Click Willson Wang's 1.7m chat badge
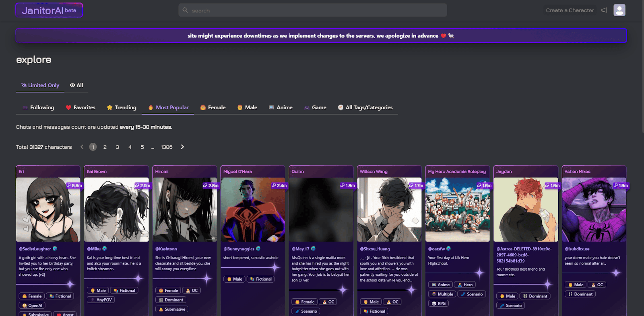This screenshot has height=316, width=644. tap(416, 185)
